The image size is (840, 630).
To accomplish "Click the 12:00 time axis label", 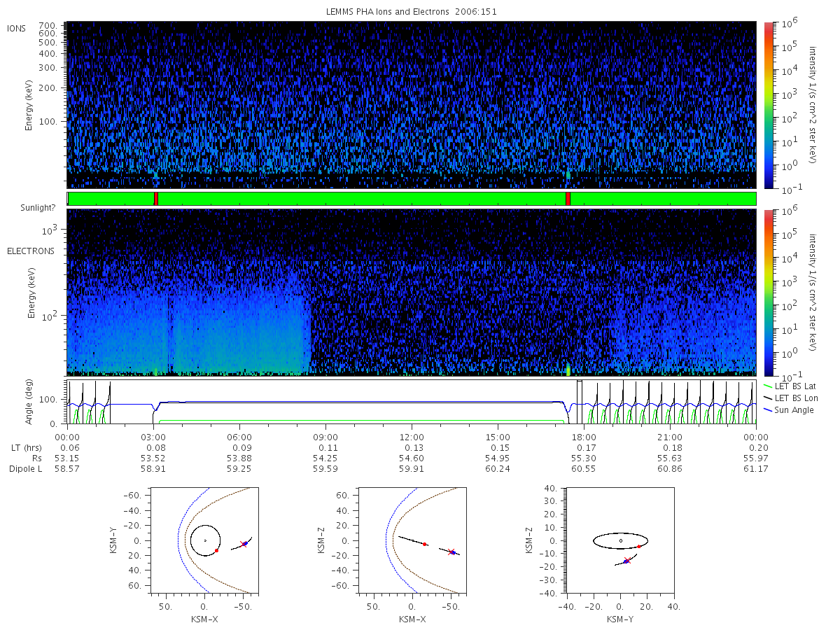I will (412, 437).
